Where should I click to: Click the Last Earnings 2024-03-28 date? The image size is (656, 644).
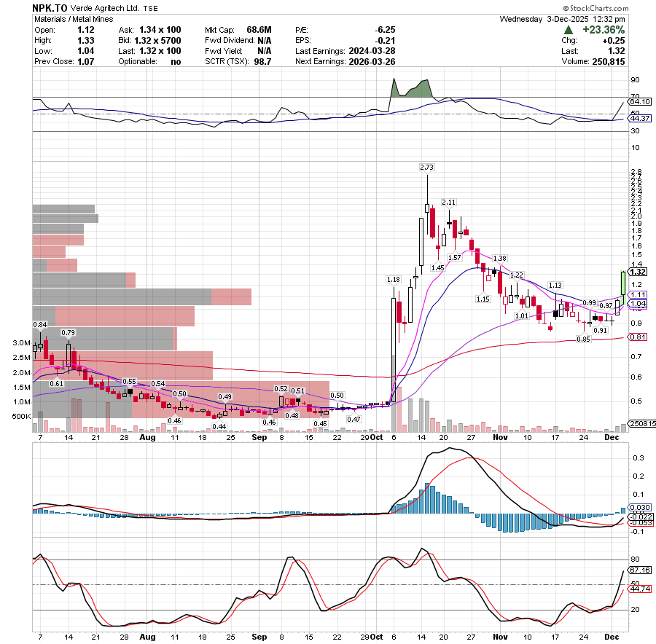pos(372,51)
